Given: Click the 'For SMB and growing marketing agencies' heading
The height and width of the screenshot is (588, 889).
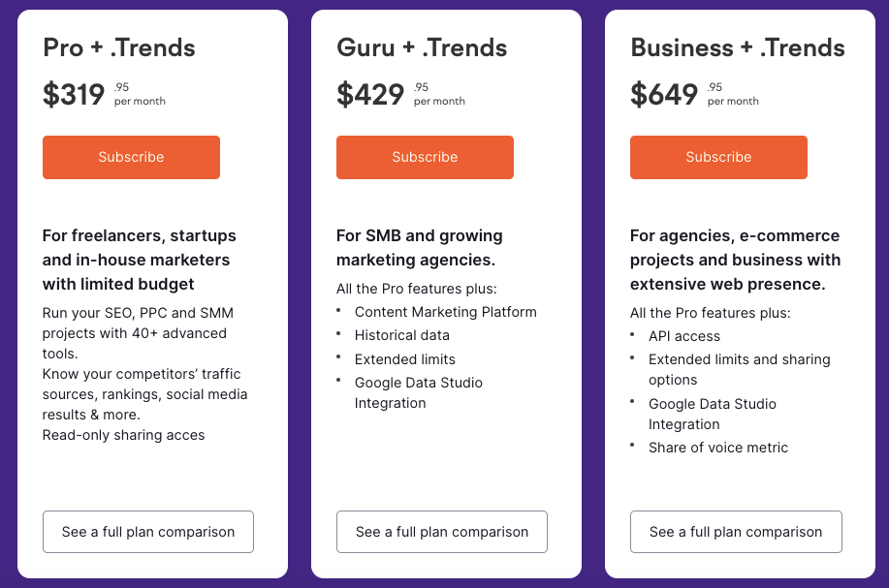Looking at the screenshot, I should pyautogui.click(x=420, y=248).
